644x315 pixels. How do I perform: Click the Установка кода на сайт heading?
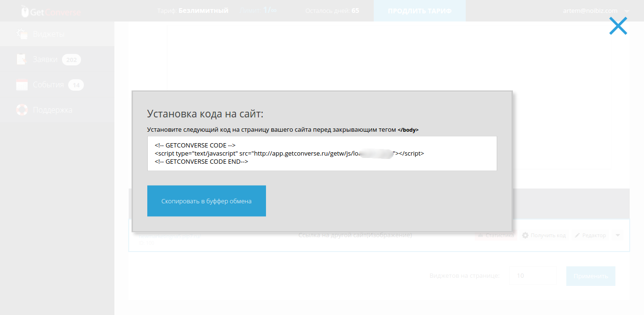[x=205, y=114]
